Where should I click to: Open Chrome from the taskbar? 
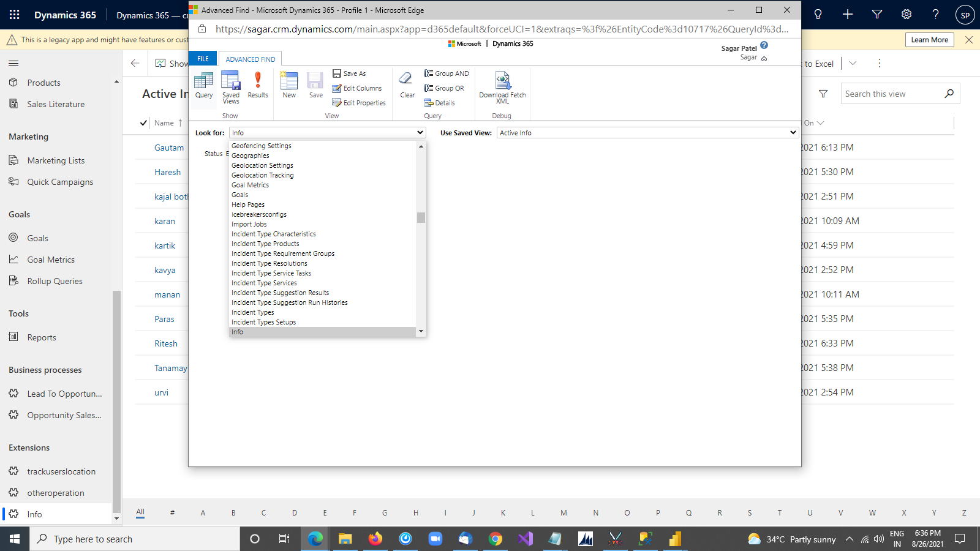[496, 539]
